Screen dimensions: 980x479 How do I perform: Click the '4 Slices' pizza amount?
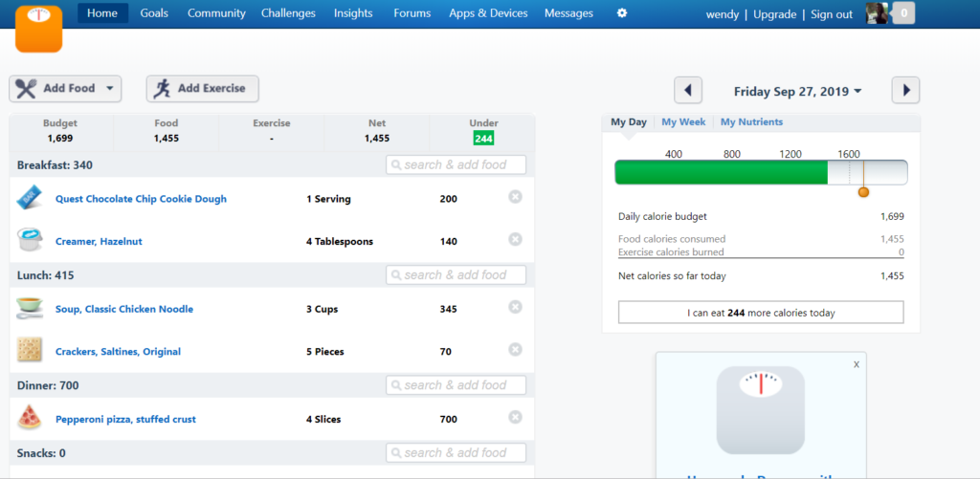tap(323, 420)
